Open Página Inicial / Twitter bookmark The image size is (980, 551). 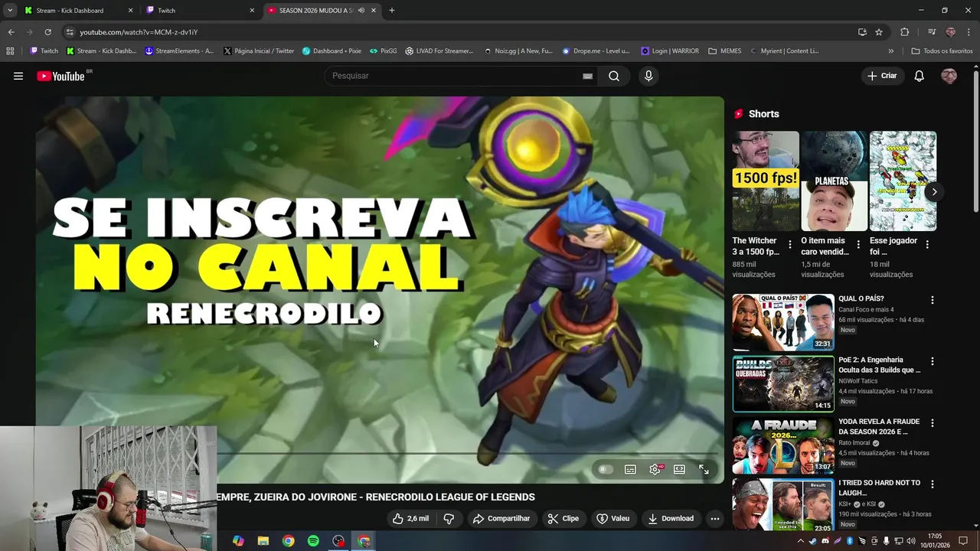click(259, 51)
